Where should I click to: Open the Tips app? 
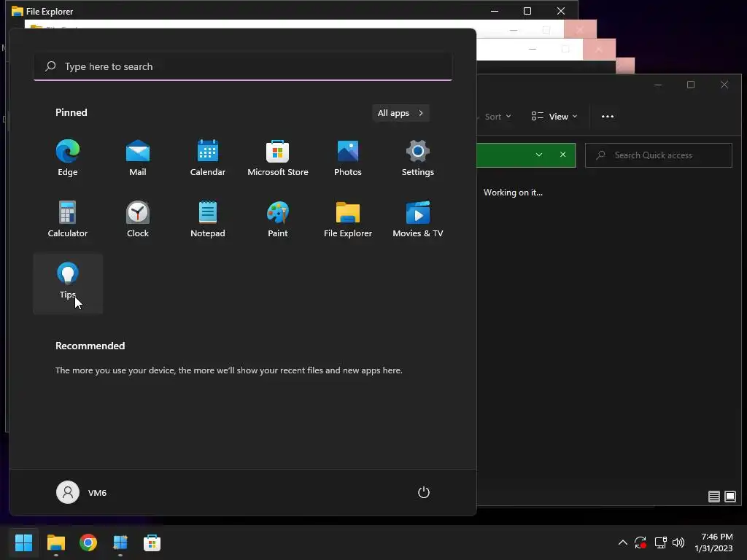pyautogui.click(x=68, y=284)
